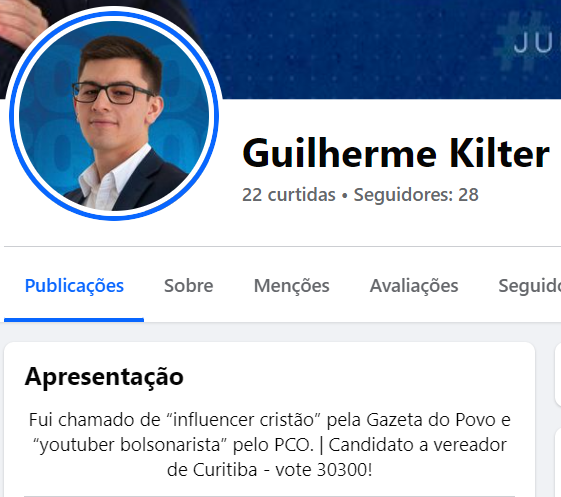561x497 pixels.
Task: Click the Apresentação section heading
Action: (104, 376)
